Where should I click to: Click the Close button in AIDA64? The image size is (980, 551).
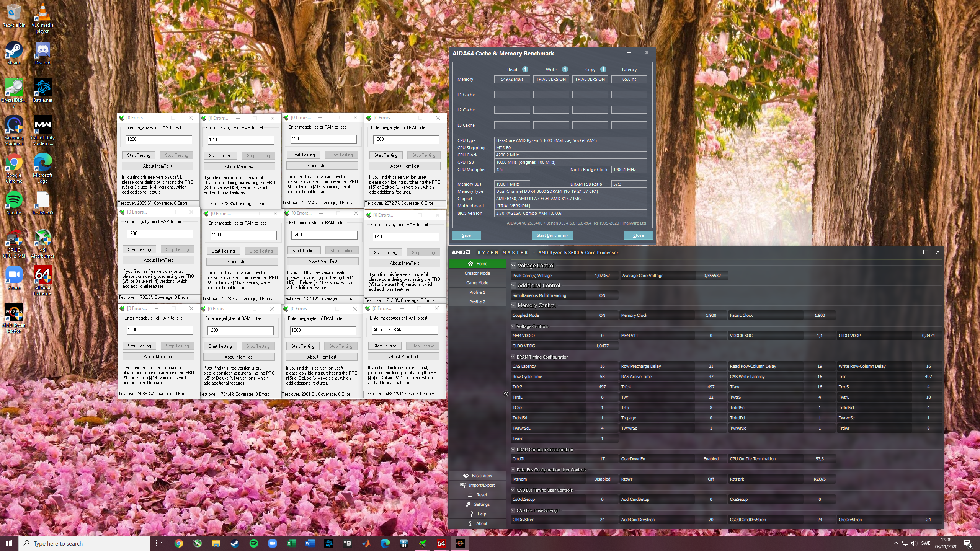click(638, 235)
